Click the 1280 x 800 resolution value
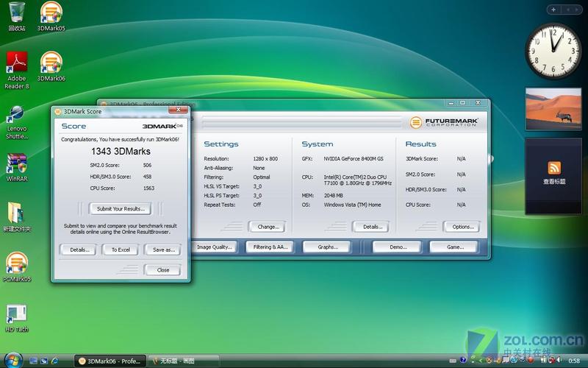 click(x=265, y=159)
